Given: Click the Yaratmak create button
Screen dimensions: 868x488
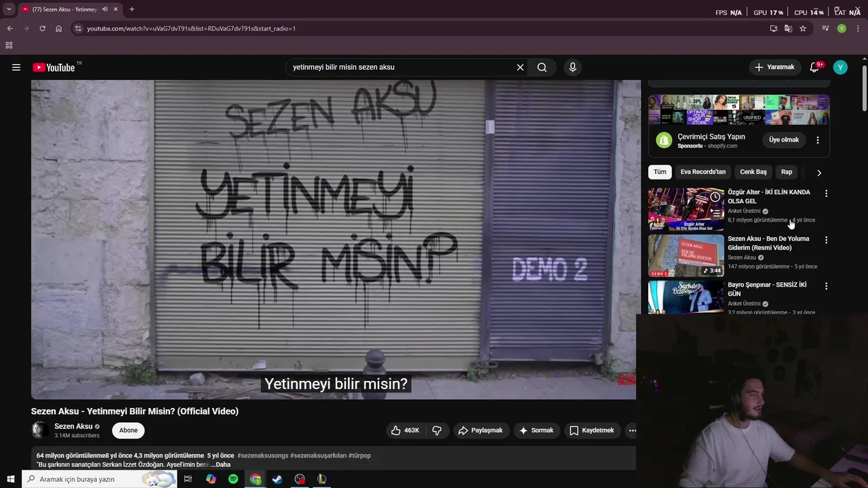Looking at the screenshot, I should tap(774, 67).
